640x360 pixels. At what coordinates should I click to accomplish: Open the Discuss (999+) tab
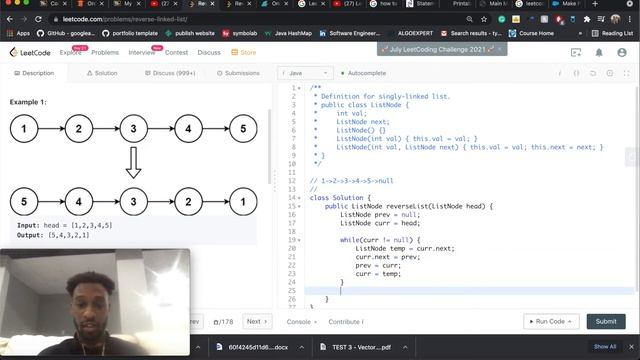coord(170,73)
